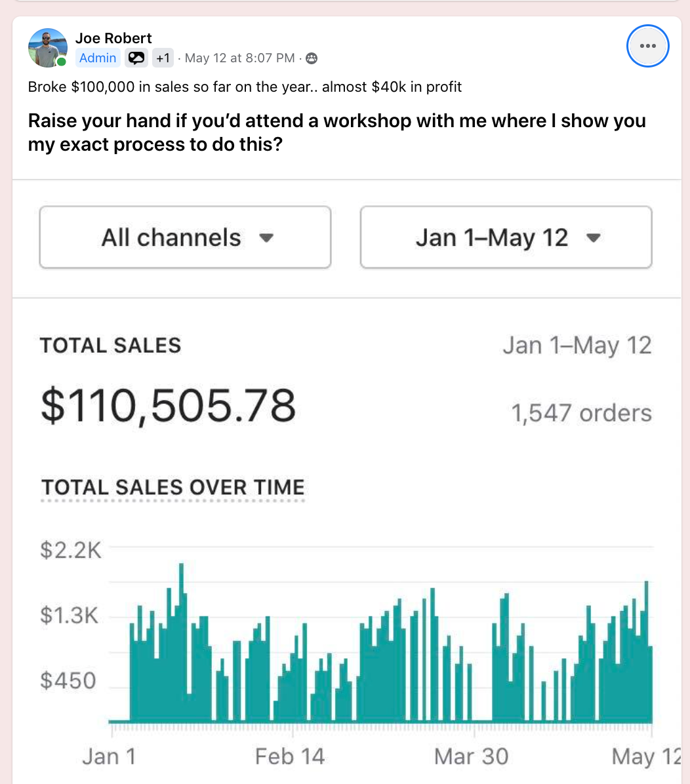Open the May 12 at 8:07 PM timestamp
Viewport: 690px width, 784px height.
pyautogui.click(x=239, y=58)
